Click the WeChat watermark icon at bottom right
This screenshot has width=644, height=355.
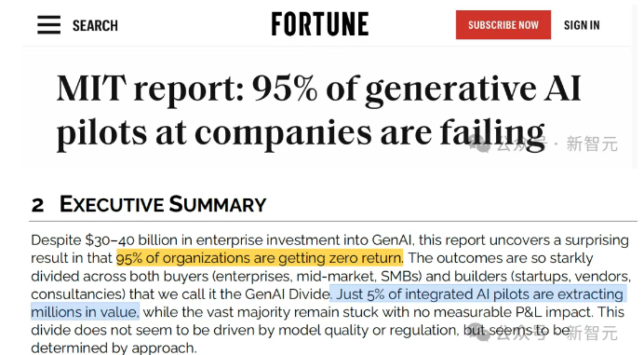(x=479, y=334)
